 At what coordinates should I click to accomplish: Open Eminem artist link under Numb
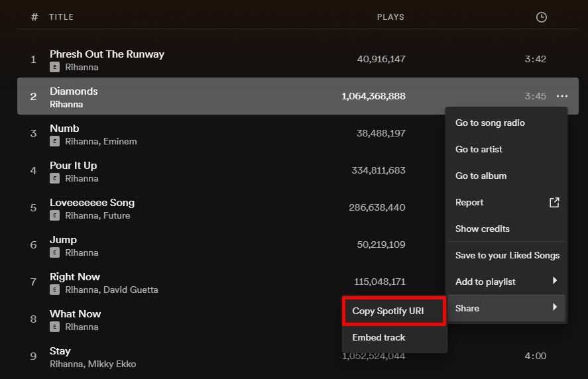pos(120,141)
